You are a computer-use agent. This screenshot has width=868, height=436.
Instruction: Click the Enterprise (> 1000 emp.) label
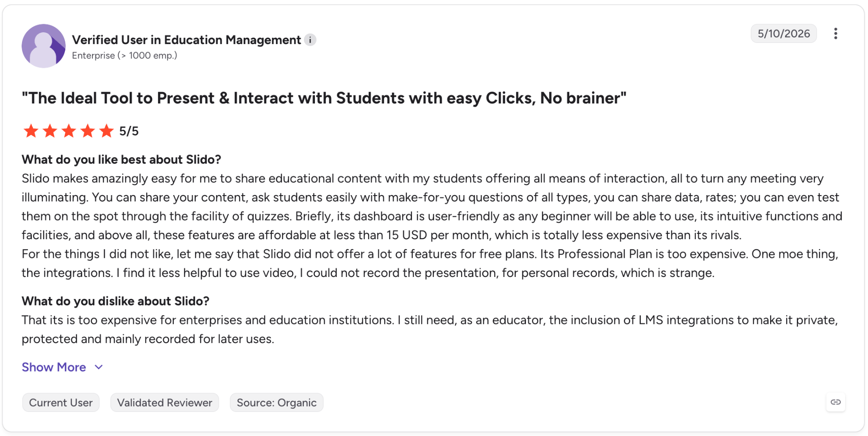pyautogui.click(x=125, y=56)
